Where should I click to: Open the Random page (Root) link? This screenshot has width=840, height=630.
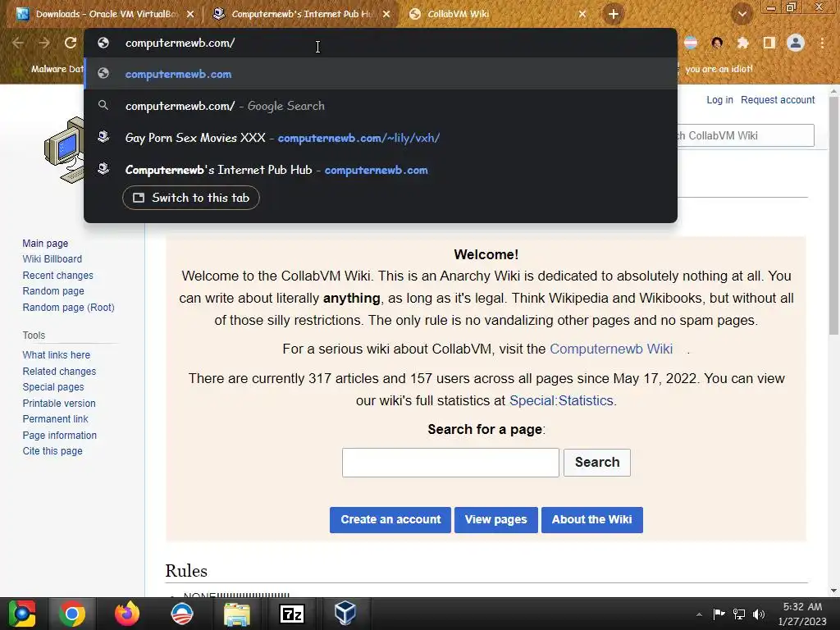click(x=69, y=307)
